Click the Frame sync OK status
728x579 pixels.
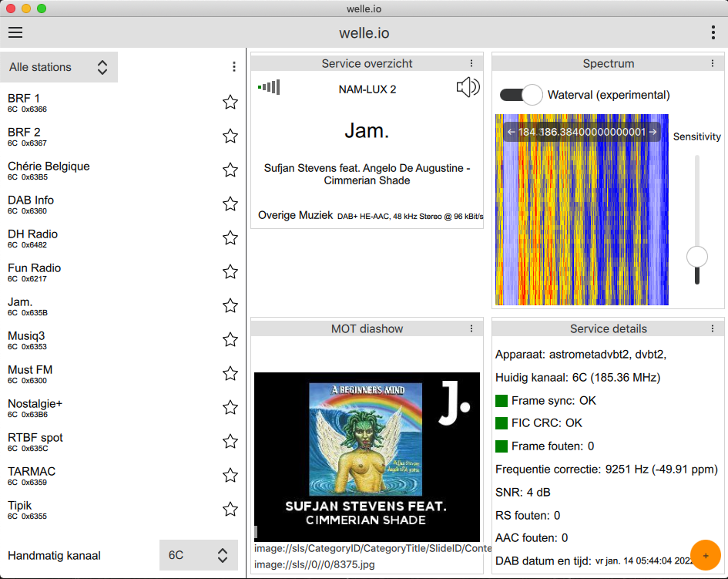click(546, 401)
